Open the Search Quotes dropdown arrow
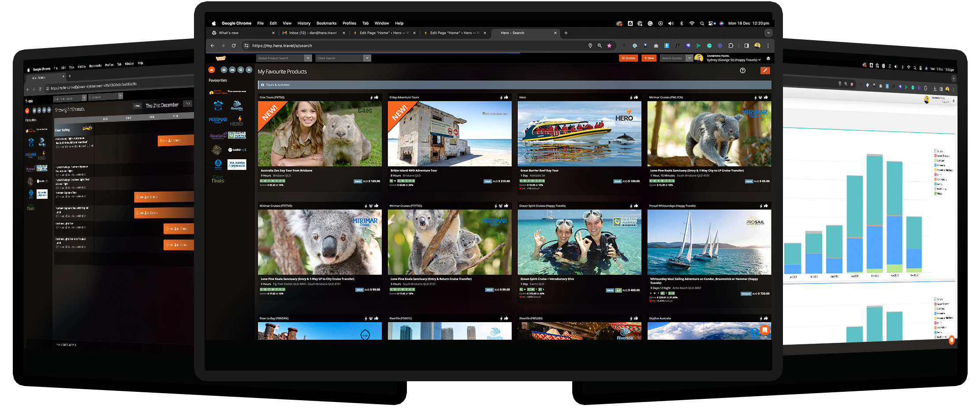 tap(689, 58)
